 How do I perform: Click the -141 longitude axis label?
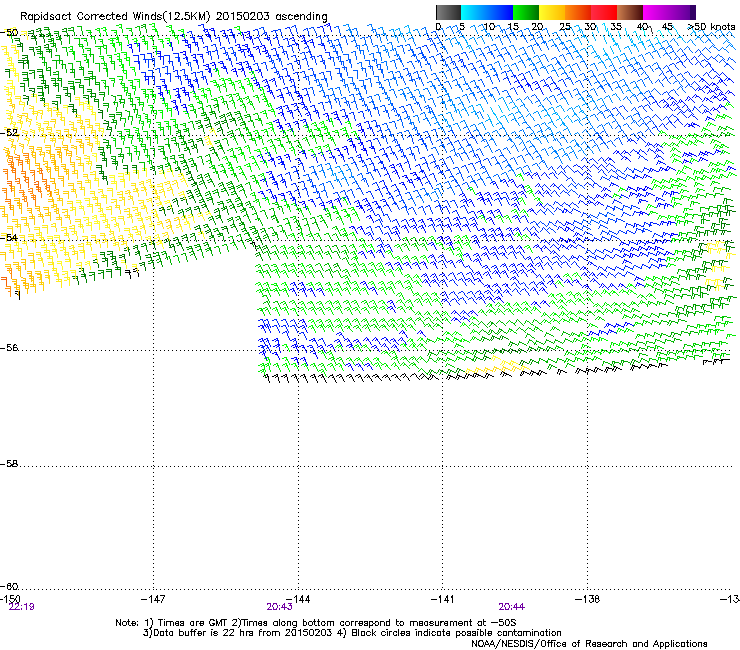pos(442,599)
